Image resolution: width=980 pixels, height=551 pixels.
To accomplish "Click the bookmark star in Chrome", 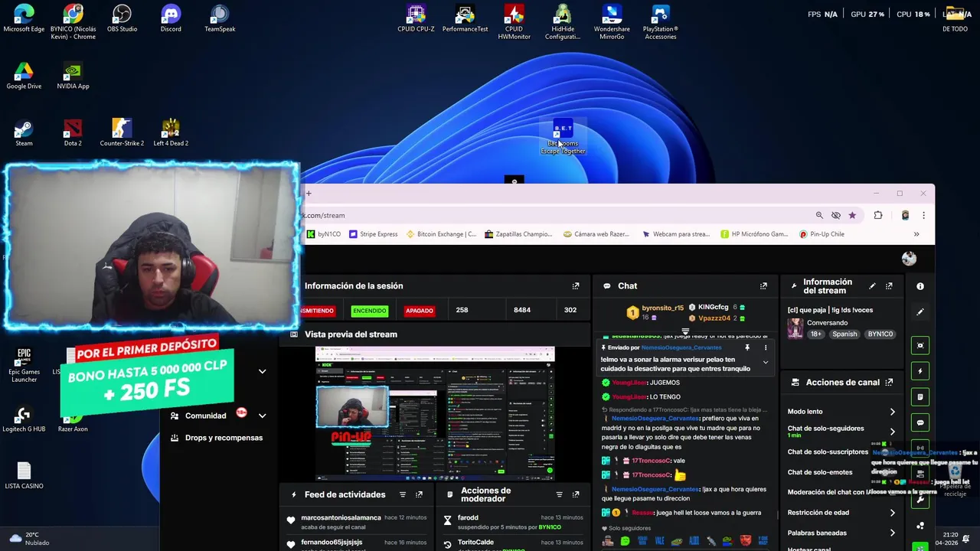I will (852, 216).
